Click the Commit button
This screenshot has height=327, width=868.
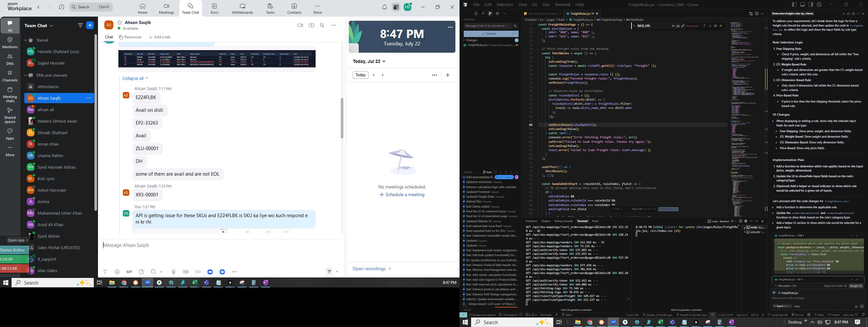[x=488, y=34]
